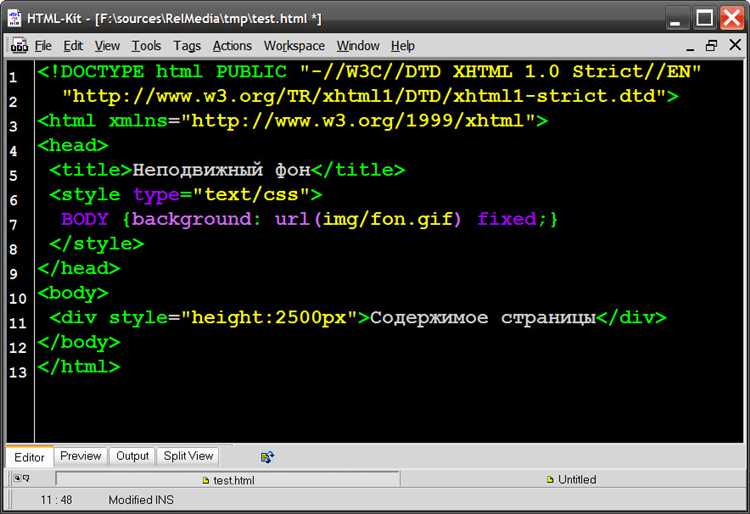Open the Help menu
This screenshot has height=514, width=750.
pos(403,46)
